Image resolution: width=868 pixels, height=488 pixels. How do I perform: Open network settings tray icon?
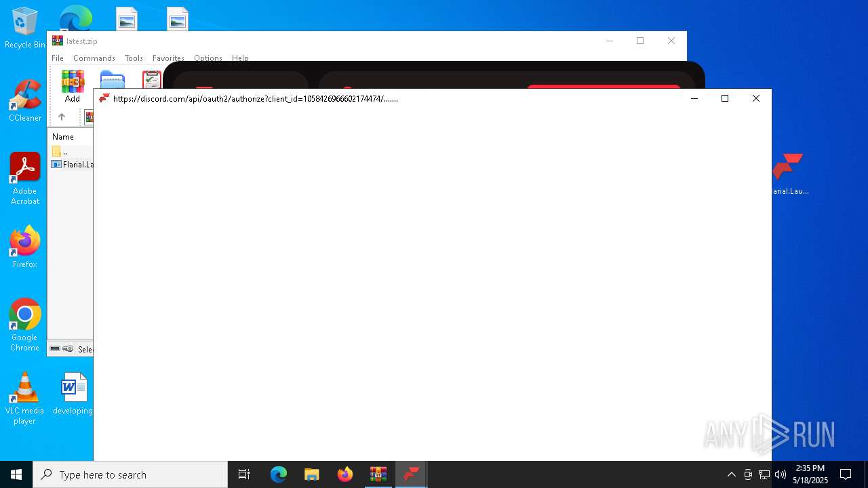[x=764, y=474]
